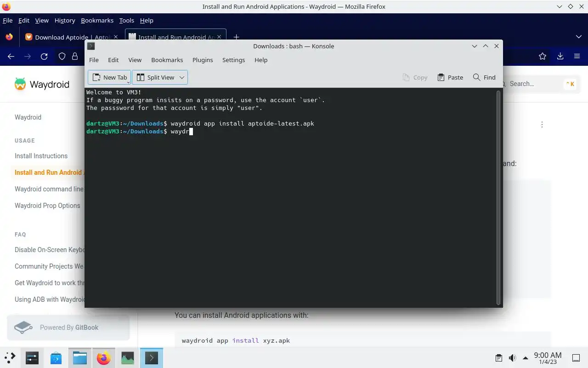Image resolution: width=588 pixels, height=368 pixels.
Task: Click inside the Konsole terminal at the prompt
Action: pyautogui.click(x=191, y=132)
